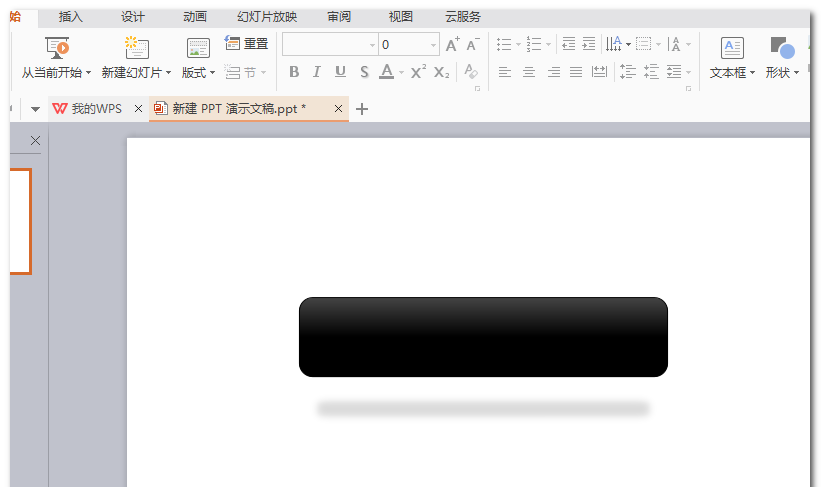Open font color dropdown arrow
This screenshot has width=821, height=487.
coord(402,72)
